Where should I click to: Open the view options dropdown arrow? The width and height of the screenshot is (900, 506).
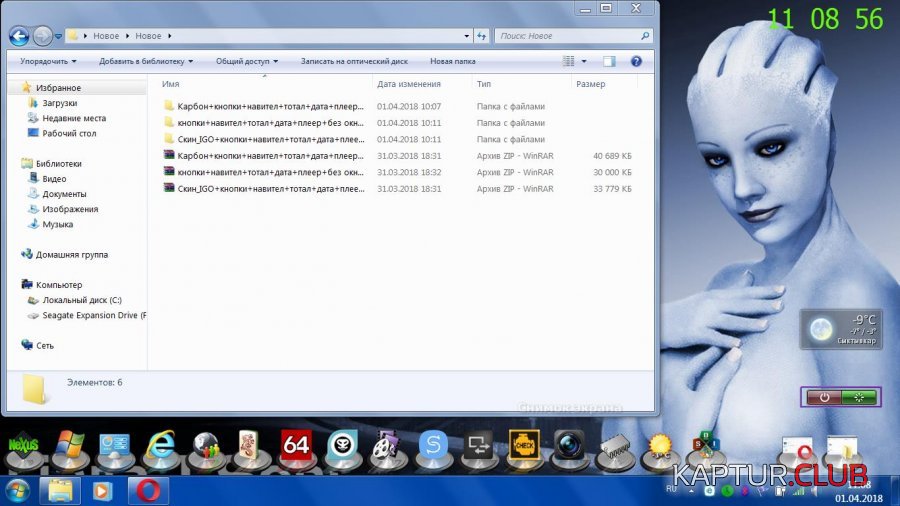(584, 61)
